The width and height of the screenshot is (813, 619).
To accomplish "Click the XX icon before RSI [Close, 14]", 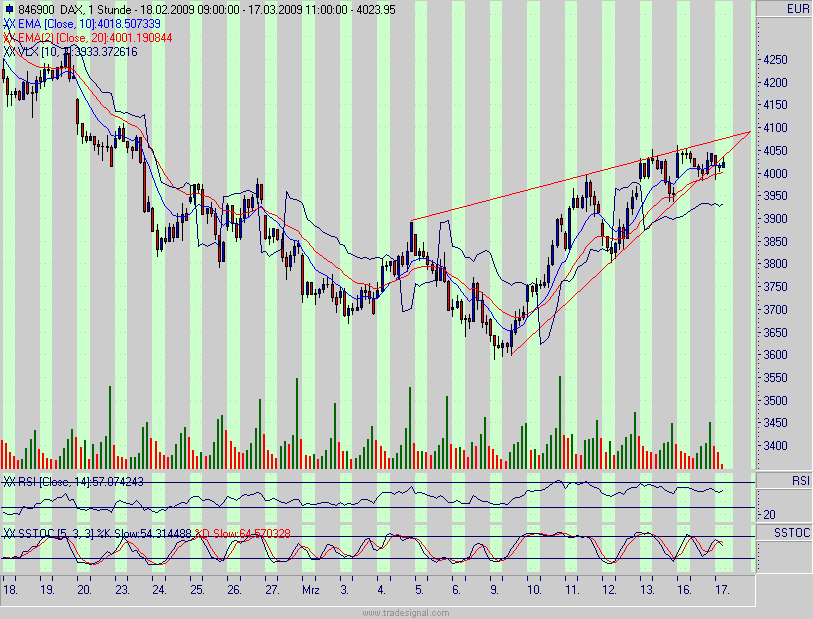I will tap(7, 481).
